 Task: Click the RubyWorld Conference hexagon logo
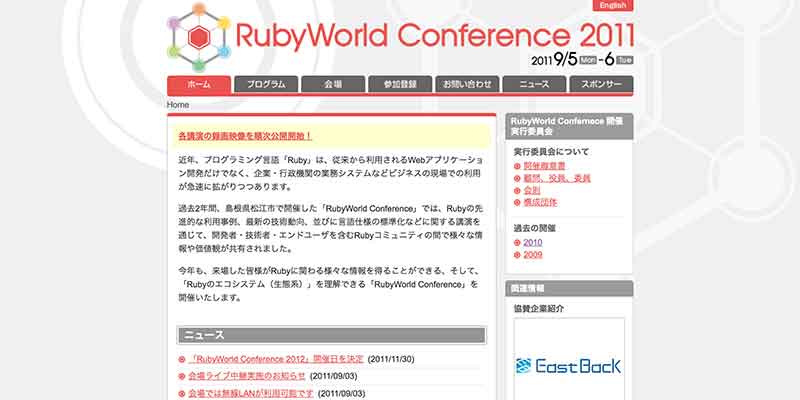(199, 37)
